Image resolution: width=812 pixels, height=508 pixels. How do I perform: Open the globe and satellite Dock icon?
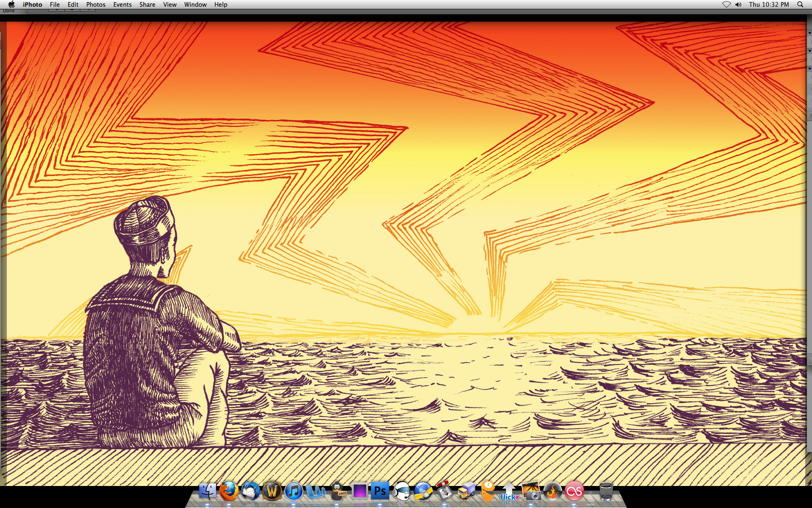pyautogui.click(x=423, y=491)
